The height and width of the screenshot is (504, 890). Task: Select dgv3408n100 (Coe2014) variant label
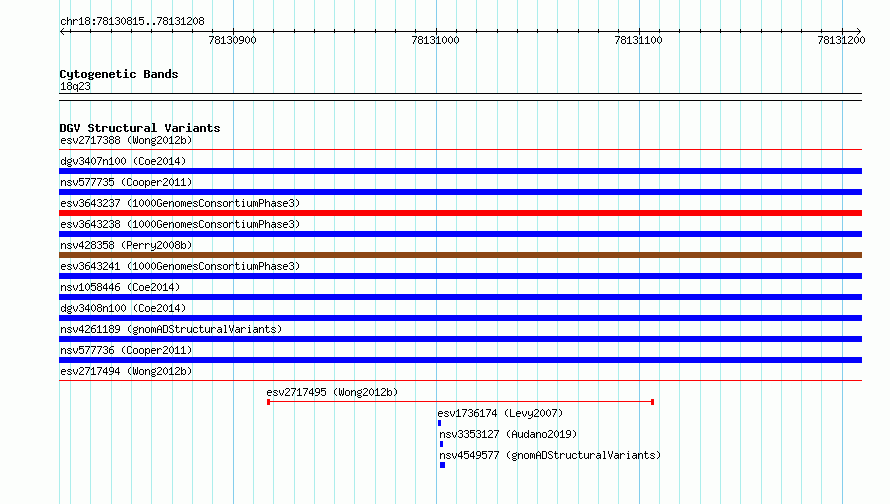coord(123,308)
